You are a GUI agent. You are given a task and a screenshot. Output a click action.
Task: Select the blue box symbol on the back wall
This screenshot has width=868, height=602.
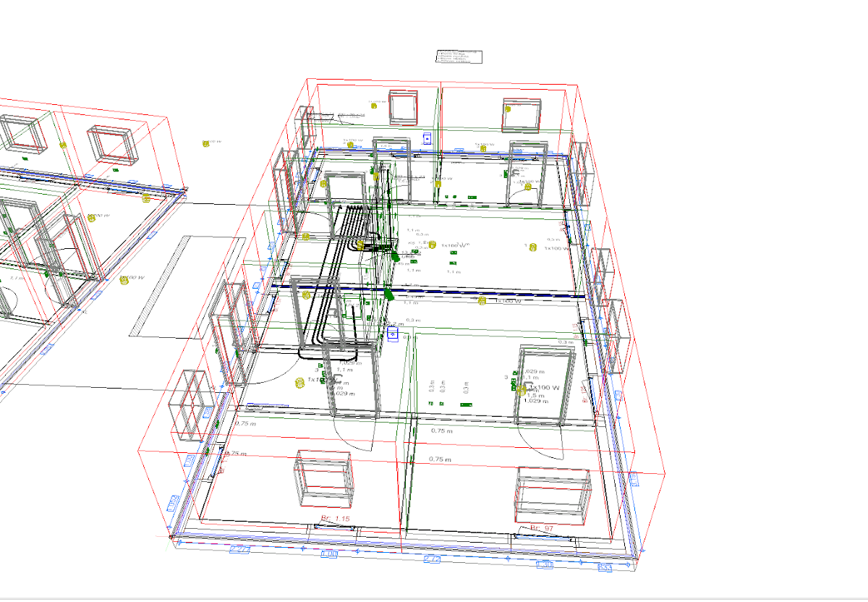pos(427,137)
